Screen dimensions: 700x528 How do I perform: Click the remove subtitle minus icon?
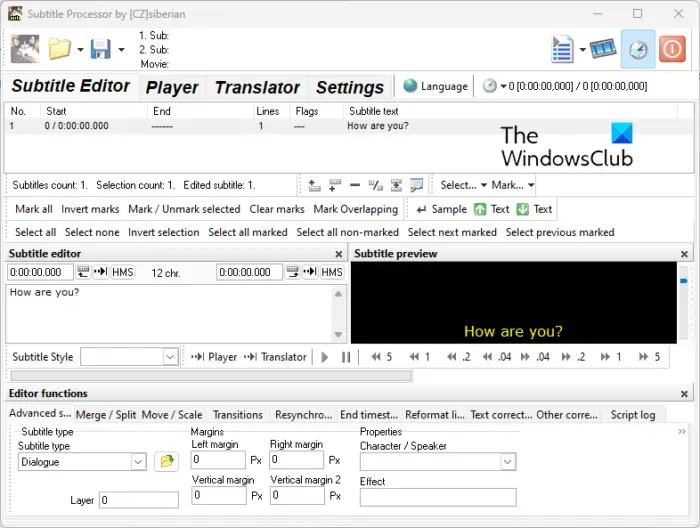355,185
